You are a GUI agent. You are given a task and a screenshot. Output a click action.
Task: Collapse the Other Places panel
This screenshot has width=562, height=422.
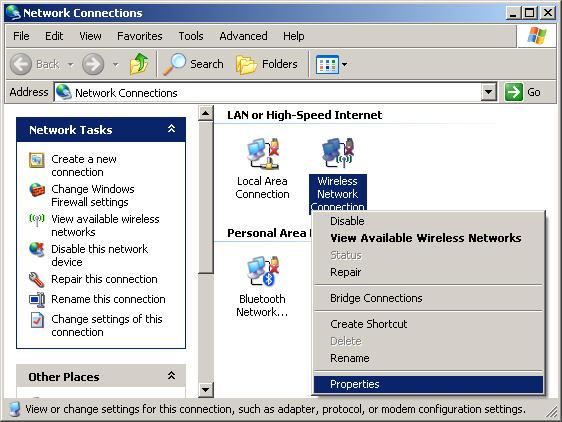171,376
